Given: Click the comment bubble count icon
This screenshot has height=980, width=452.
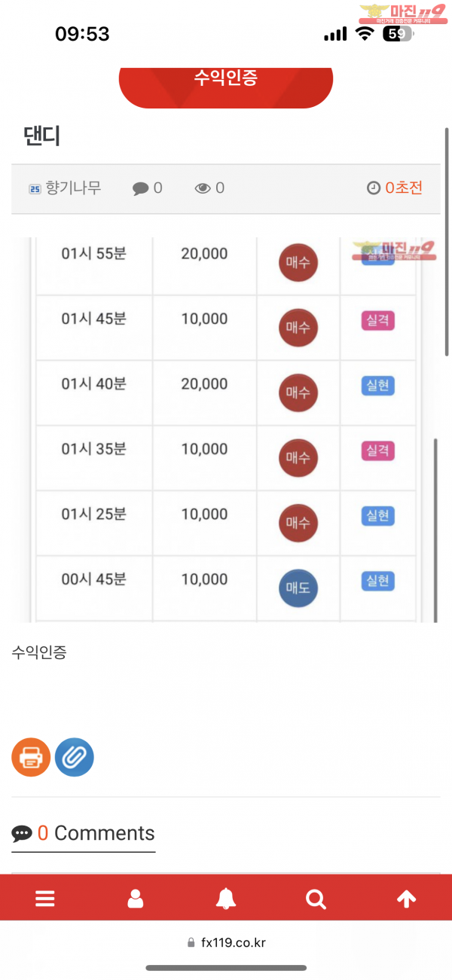Looking at the screenshot, I should tap(141, 188).
